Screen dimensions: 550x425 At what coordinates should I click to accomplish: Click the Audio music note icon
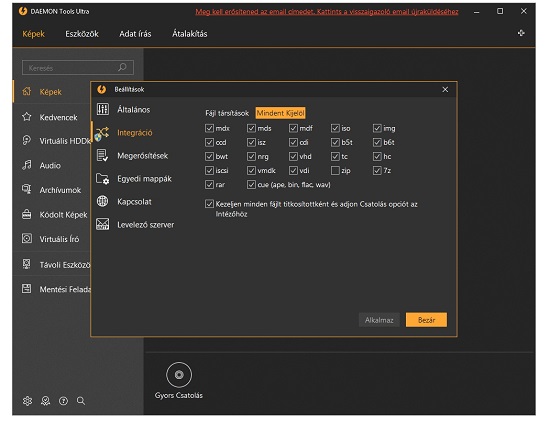27,165
